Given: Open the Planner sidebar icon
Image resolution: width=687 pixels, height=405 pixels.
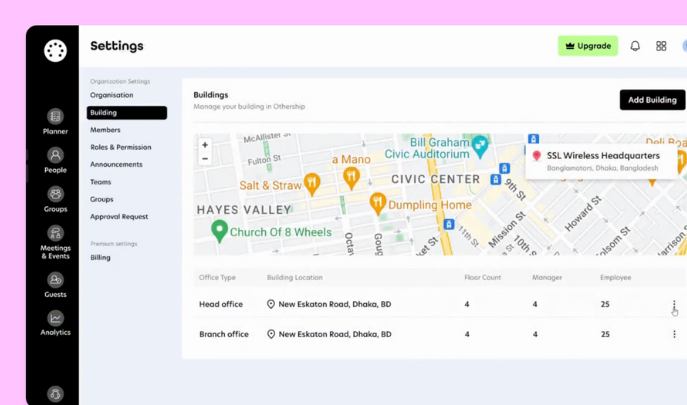Looking at the screenshot, I should click(x=55, y=118).
